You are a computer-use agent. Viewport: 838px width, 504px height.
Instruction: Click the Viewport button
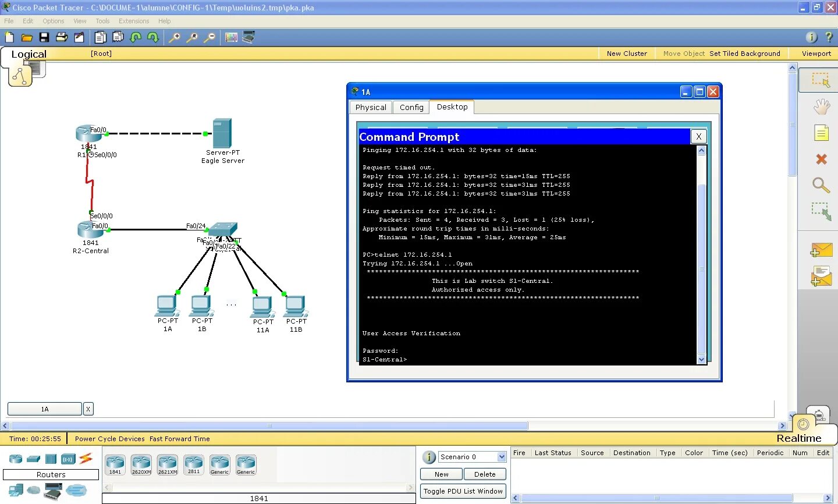click(x=816, y=54)
